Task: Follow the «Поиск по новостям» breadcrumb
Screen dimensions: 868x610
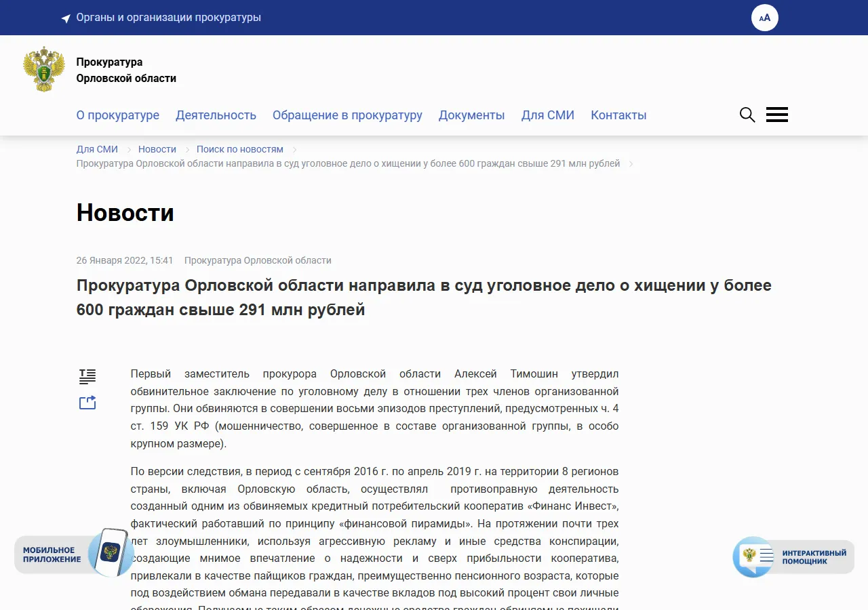Action: pos(240,149)
